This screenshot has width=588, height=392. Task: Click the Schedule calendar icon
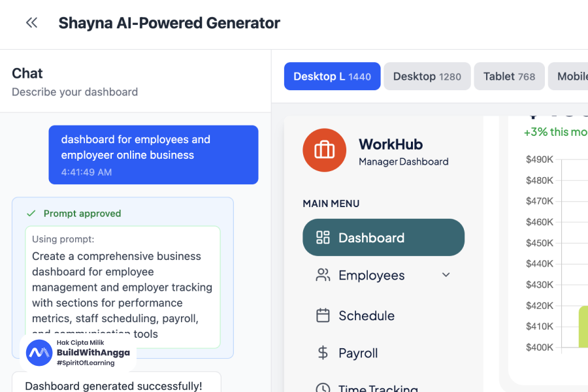[x=323, y=316]
